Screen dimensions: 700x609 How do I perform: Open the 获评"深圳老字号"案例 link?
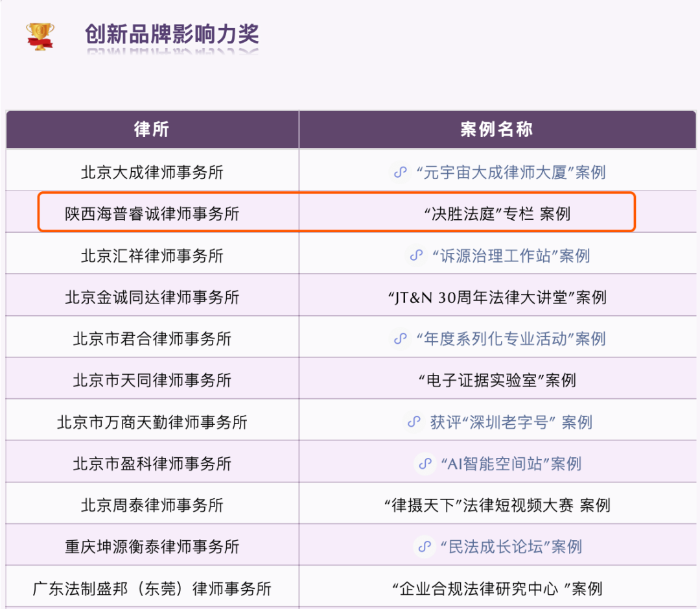click(x=510, y=422)
